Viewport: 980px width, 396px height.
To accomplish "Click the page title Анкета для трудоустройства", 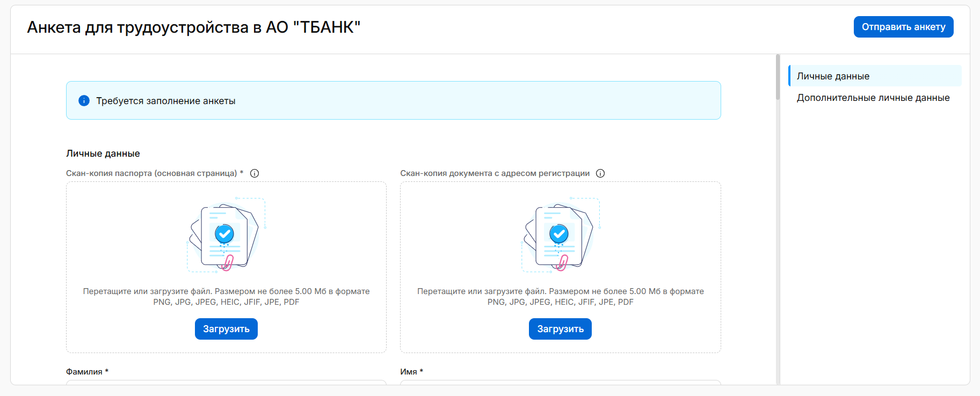I will [193, 27].
